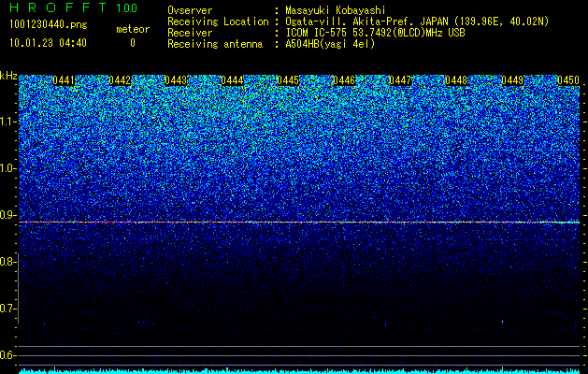Click the antenna text A504HB(yagi 4el)
The height and width of the screenshot is (374, 588).
click(330, 44)
